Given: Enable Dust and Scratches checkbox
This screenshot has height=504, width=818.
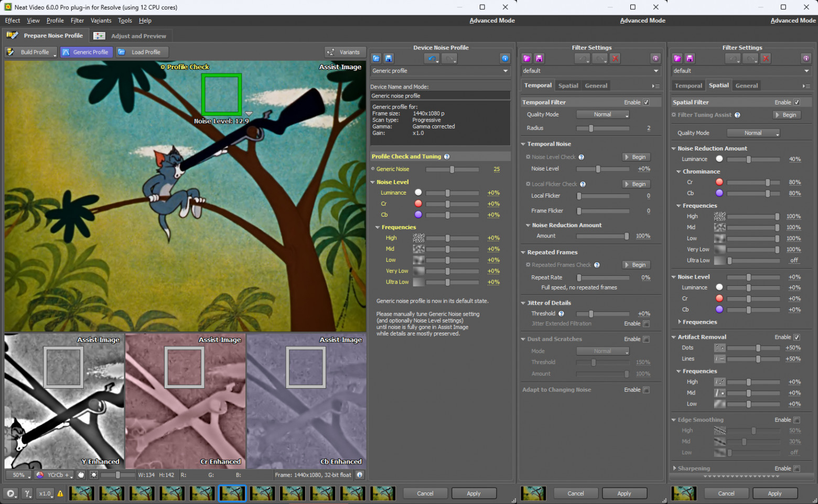Looking at the screenshot, I should (646, 339).
